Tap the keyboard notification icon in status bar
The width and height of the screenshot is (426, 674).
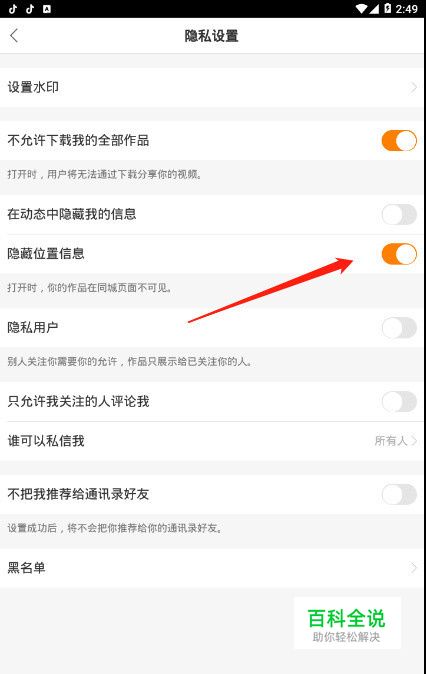[47, 9]
